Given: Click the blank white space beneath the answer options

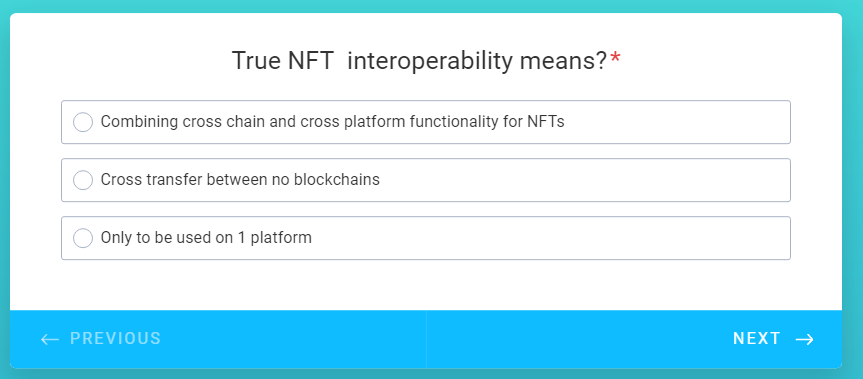Looking at the screenshot, I should [x=425, y=284].
